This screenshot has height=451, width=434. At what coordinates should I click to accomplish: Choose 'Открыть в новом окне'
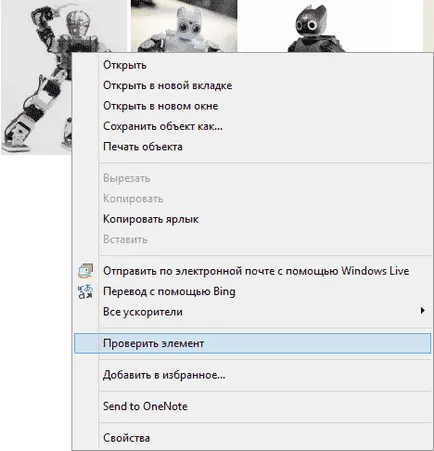[x=252, y=106]
